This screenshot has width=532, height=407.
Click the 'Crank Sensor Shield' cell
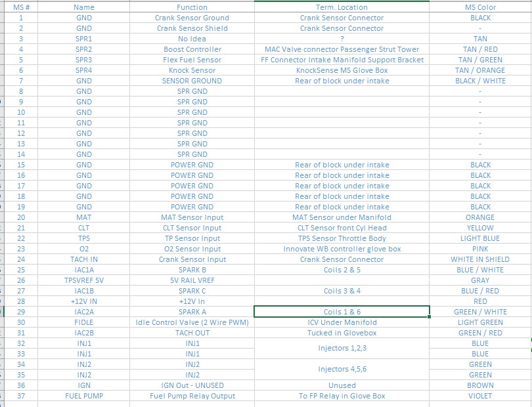[x=192, y=28]
